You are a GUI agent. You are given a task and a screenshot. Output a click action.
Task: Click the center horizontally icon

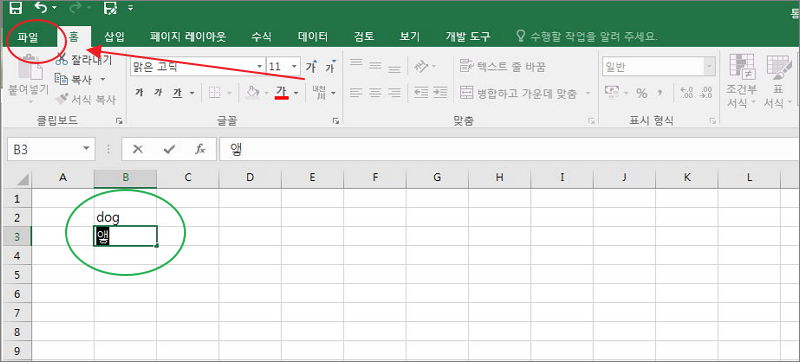point(376,93)
